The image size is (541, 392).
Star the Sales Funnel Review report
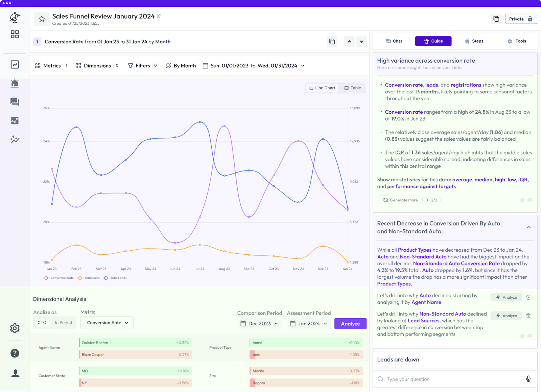pos(42,19)
